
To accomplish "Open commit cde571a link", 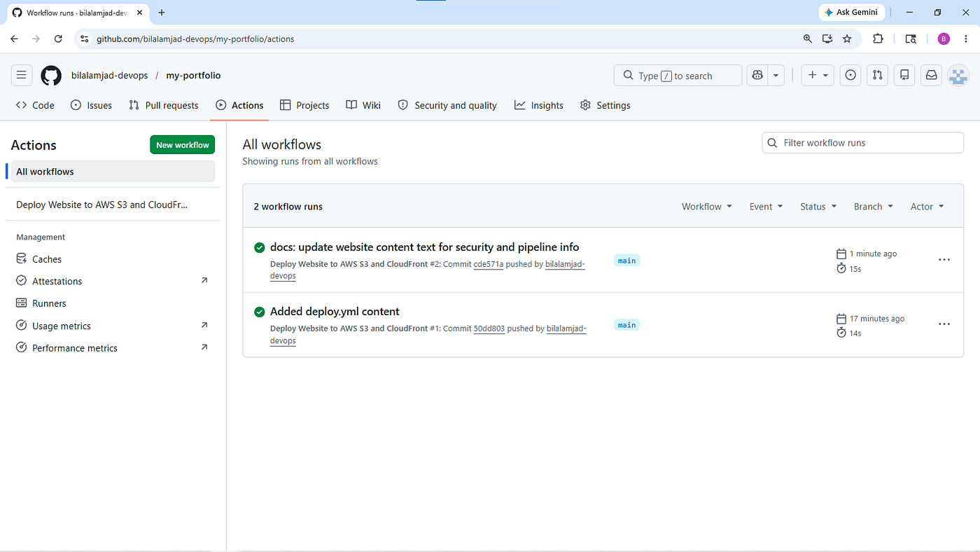I will [x=489, y=264].
